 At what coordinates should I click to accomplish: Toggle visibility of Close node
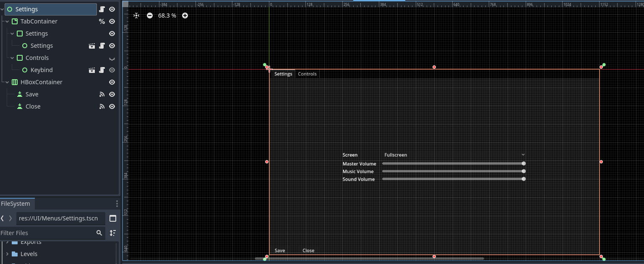(112, 106)
